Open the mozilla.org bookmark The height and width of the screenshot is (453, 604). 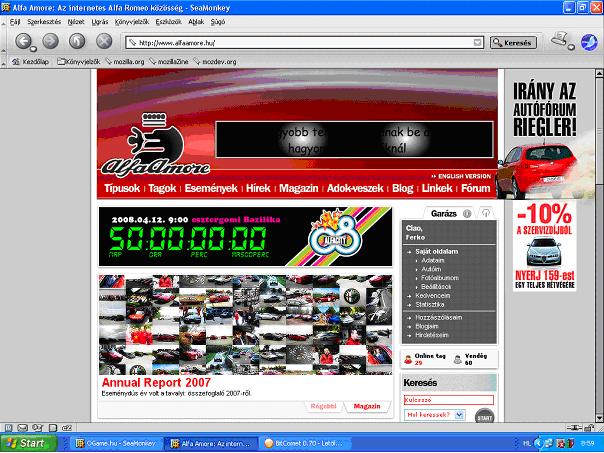tap(125, 62)
